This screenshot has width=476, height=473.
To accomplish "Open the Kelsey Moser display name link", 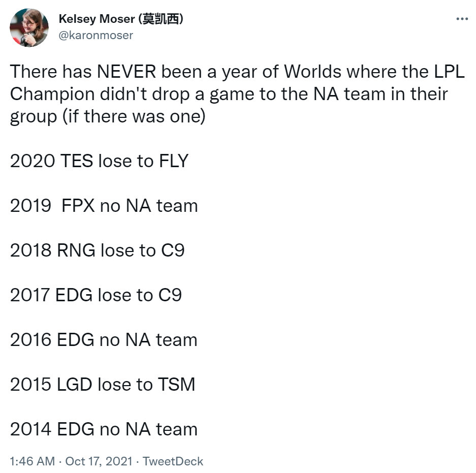I will click(x=121, y=19).
